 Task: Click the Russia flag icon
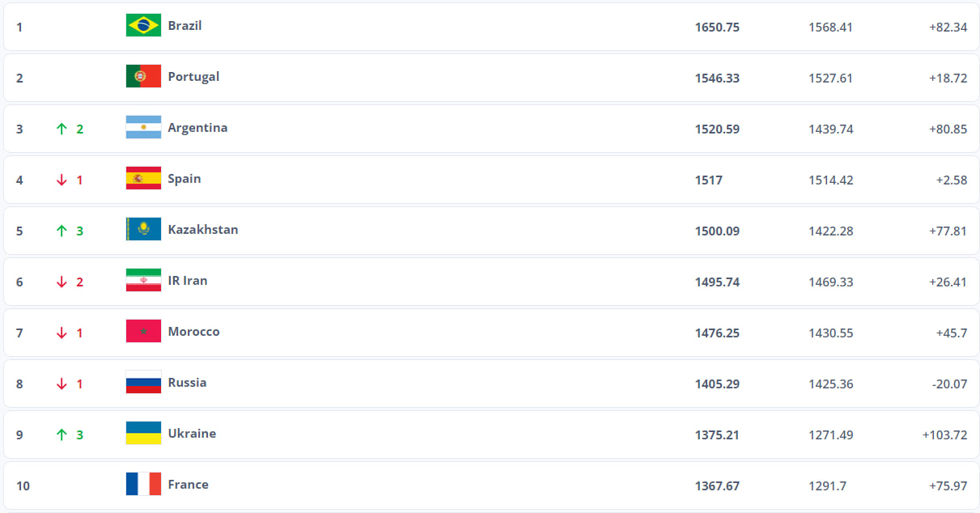(143, 383)
